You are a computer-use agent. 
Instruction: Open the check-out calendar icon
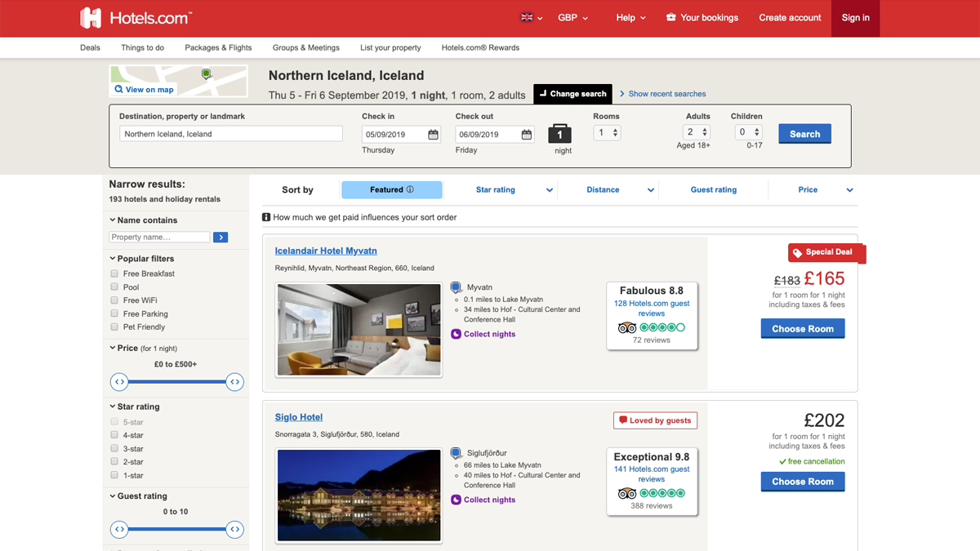click(527, 135)
